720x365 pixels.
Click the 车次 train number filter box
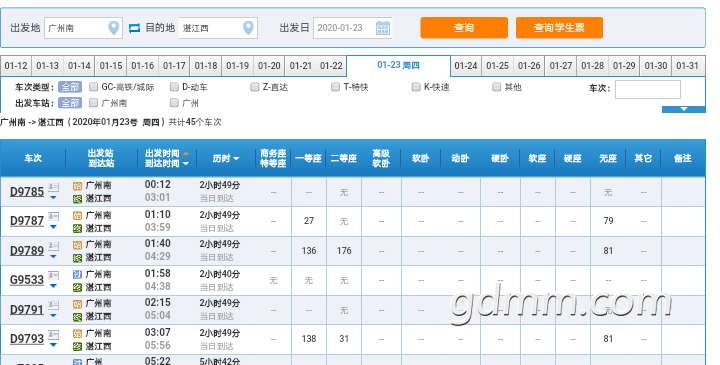click(x=647, y=90)
